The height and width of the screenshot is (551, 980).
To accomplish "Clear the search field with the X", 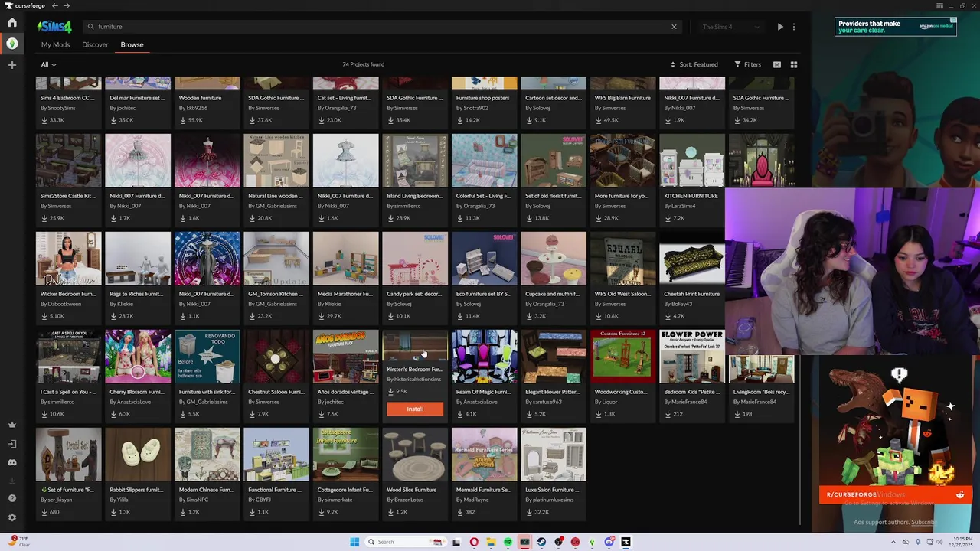I will click(x=674, y=27).
